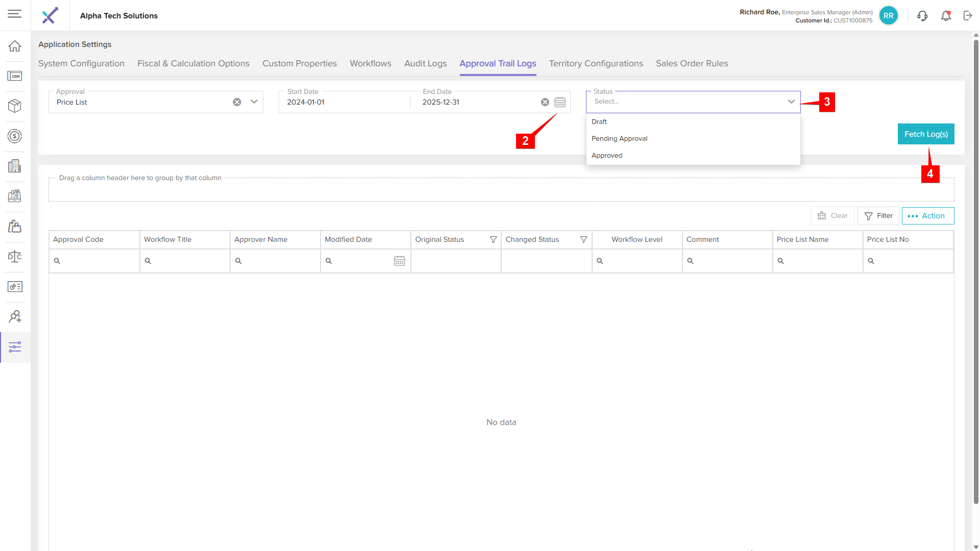
Task: Open the Action menu button
Action: pyautogui.click(x=927, y=216)
